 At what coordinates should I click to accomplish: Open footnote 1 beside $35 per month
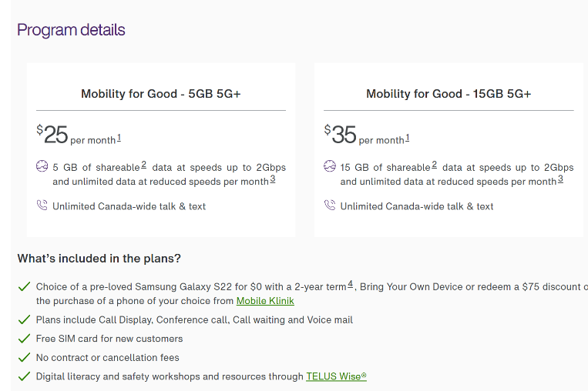[x=407, y=139]
